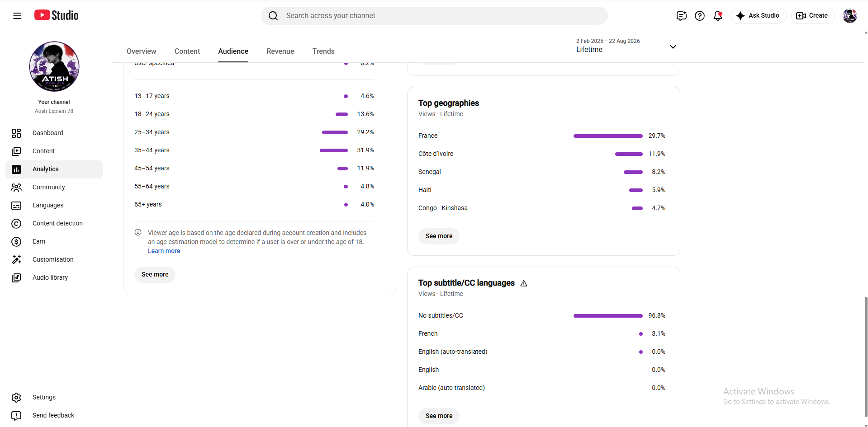Click the Settings gear icon

[x=16, y=397]
